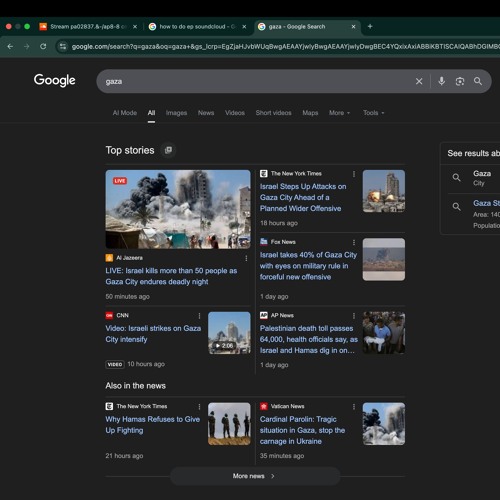This screenshot has width=500, height=500.
Task: Open 'LIVE: Israel kills more than 50' headline
Action: 171,276
